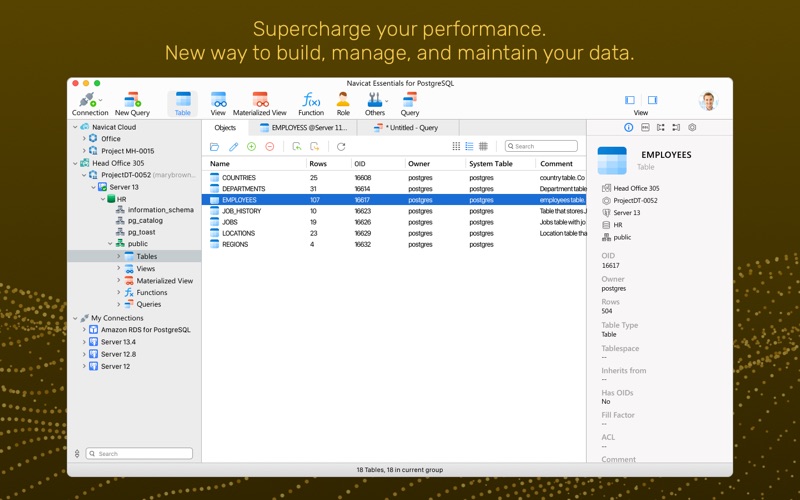This screenshot has height=500, width=800.
Task: Click the Export Wizard icon
Action: coord(314,147)
